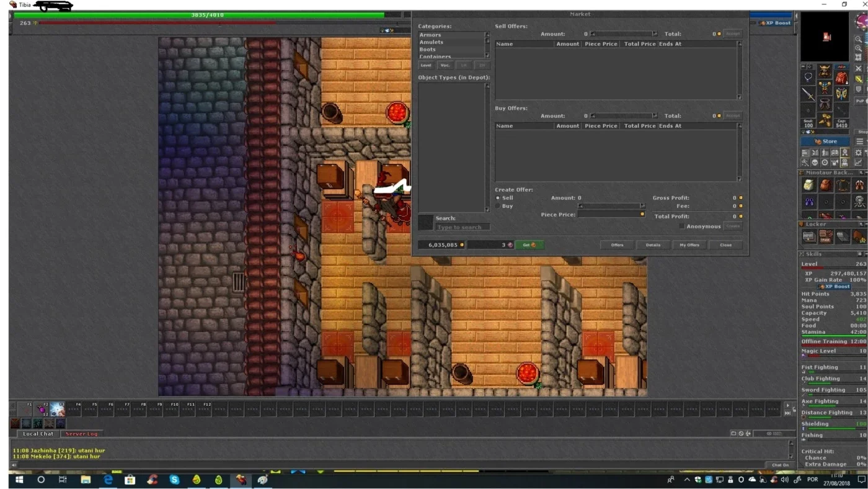
Task: Open the hamburger menu beside Store
Action: [x=859, y=141]
